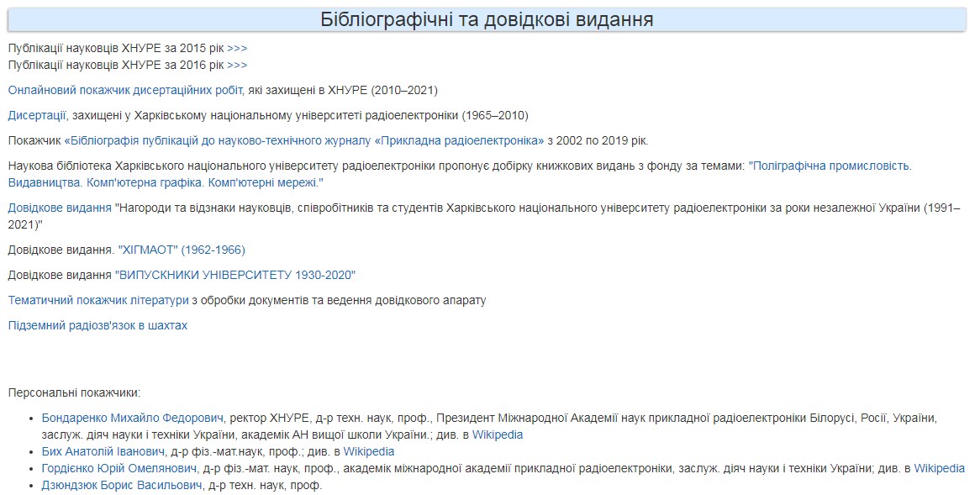
Task: Open 'Гордієнко Юрій Омелянович' personal index
Action: tap(120, 469)
